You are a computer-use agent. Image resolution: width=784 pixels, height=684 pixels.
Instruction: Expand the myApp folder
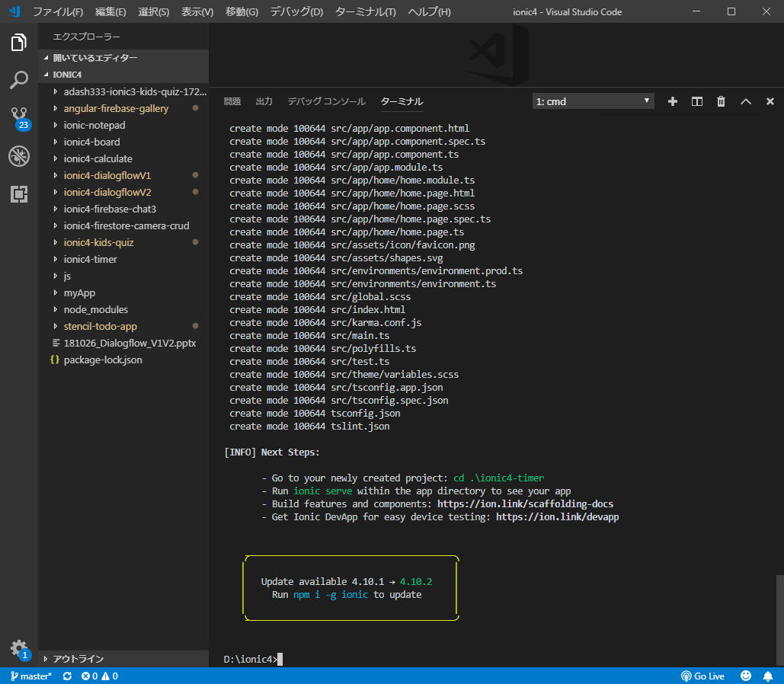[x=123, y=292]
